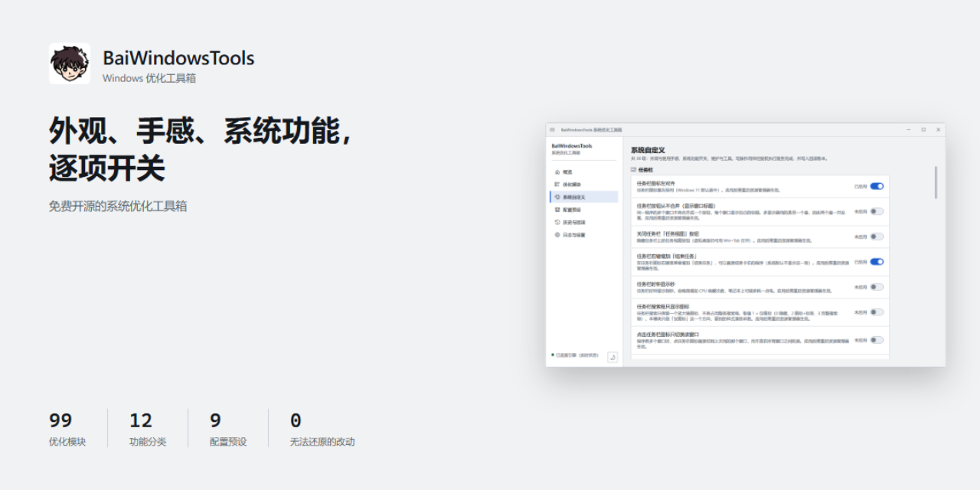Click the app window's vertical scrollbar
The width and height of the screenshot is (980, 490).
pyautogui.click(x=936, y=182)
